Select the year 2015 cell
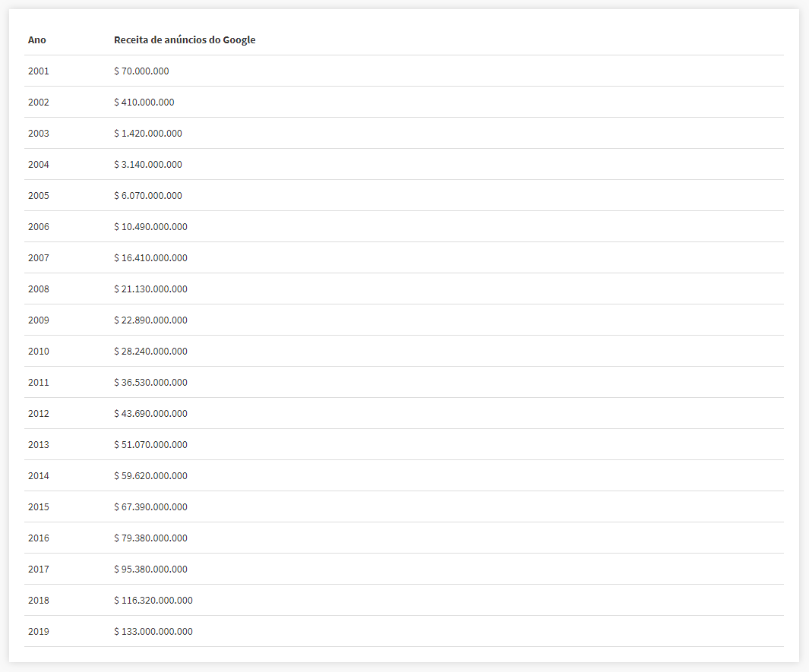This screenshot has height=672, width=809. pos(39,506)
